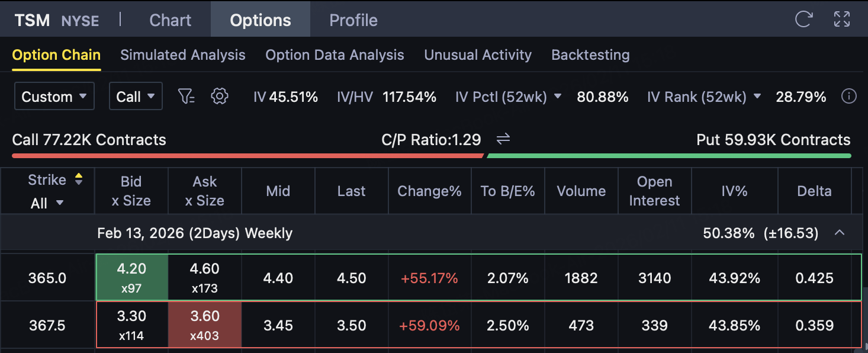Click the Volume column header
The image size is (868, 353).
point(581,191)
